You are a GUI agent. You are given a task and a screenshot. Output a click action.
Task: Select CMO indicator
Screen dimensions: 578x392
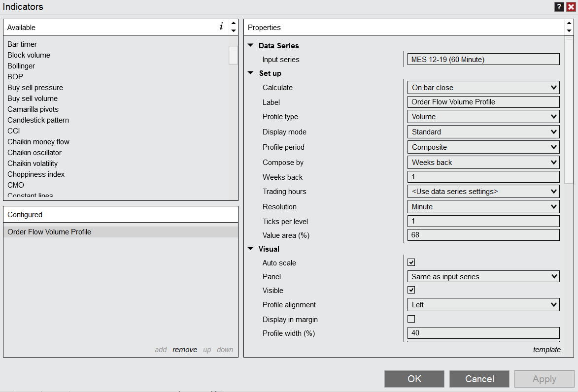point(15,185)
